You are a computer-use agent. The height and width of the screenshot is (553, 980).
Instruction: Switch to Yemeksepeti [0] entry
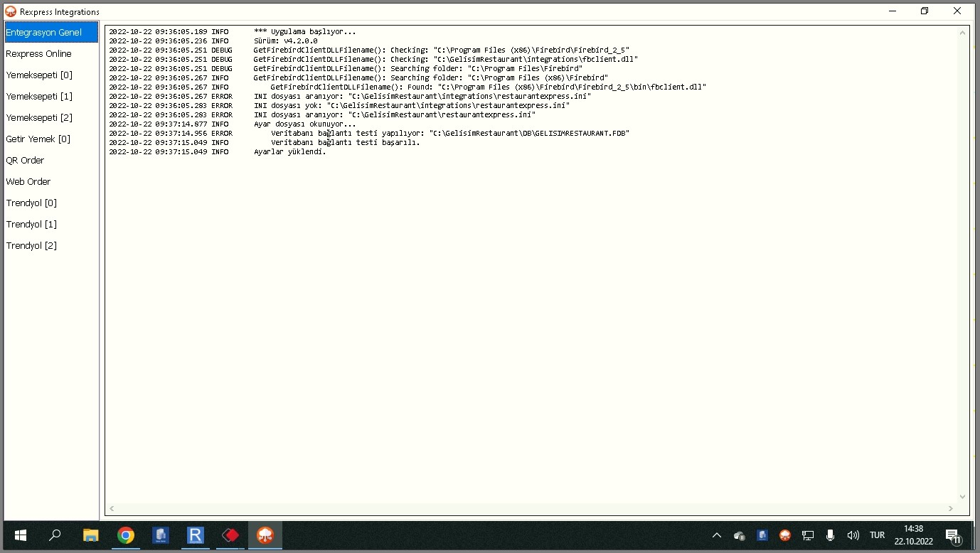(x=51, y=75)
